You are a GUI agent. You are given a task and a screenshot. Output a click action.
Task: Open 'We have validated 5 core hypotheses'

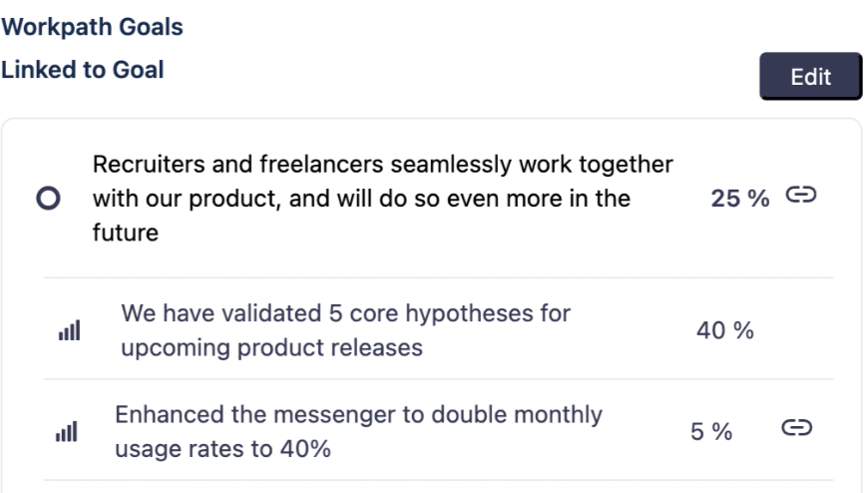(x=345, y=313)
